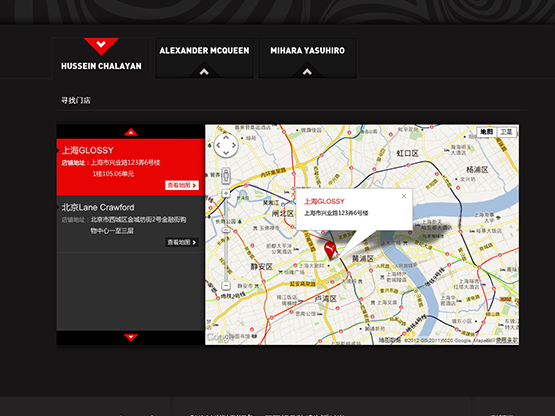The width and height of the screenshot is (555, 416).
Task: Click the red down arrow below store list
Action: pos(131,337)
